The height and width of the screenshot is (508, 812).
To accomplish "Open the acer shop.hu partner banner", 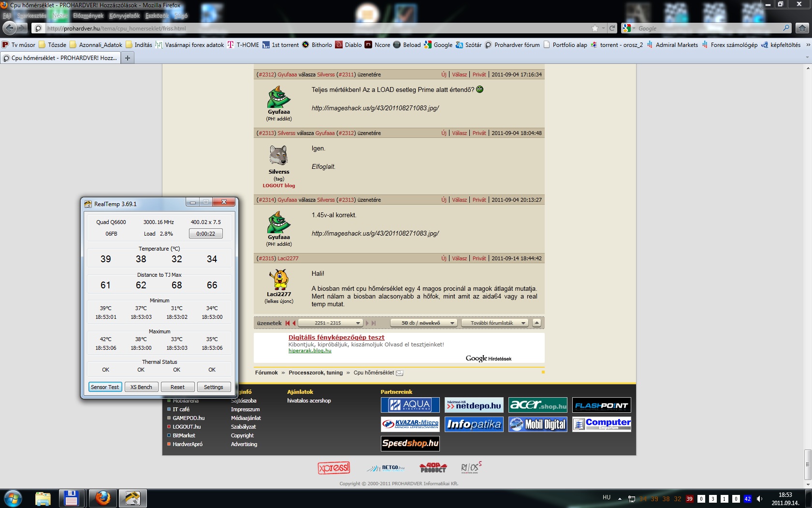I will click(537, 405).
